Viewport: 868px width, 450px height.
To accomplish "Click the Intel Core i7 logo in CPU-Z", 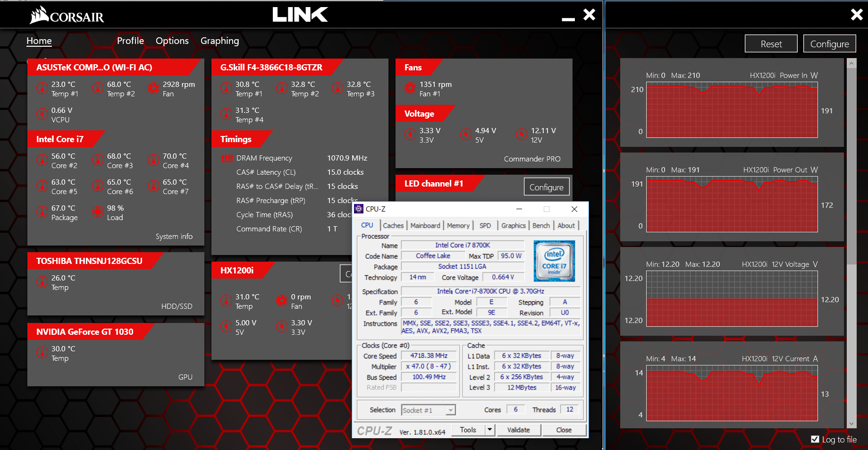I will click(x=554, y=261).
